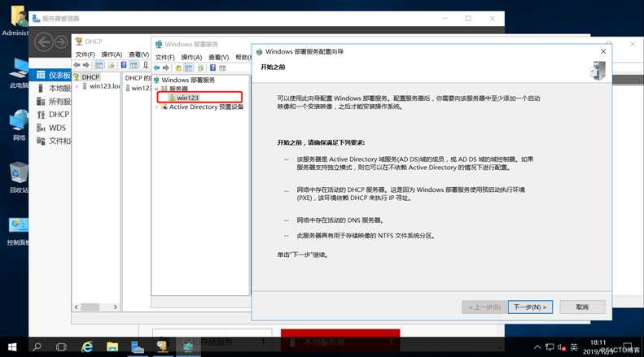
Task: Click the refresh icon in the WDS toolbar
Action: coord(200,67)
